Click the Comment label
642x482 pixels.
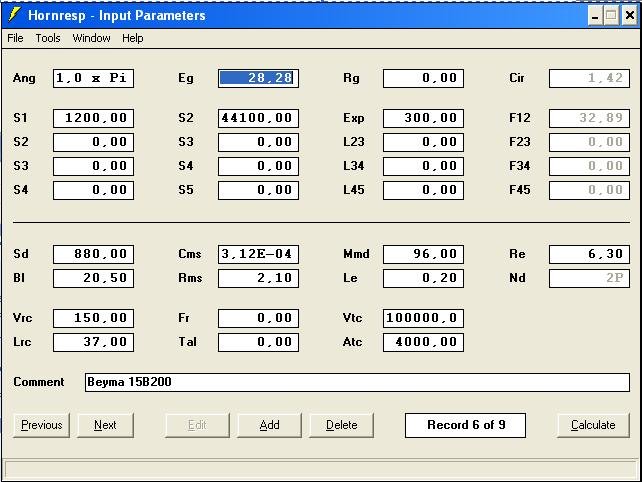[x=39, y=382]
